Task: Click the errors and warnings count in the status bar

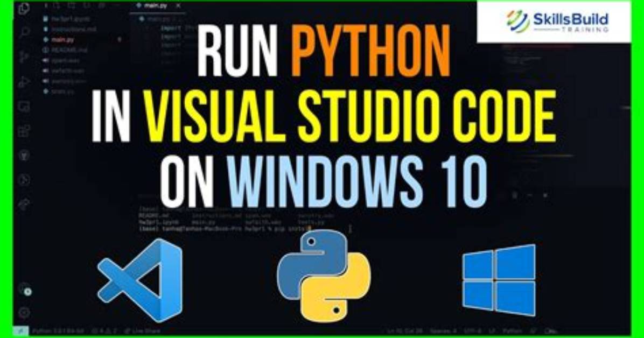Action: coord(104,330)
